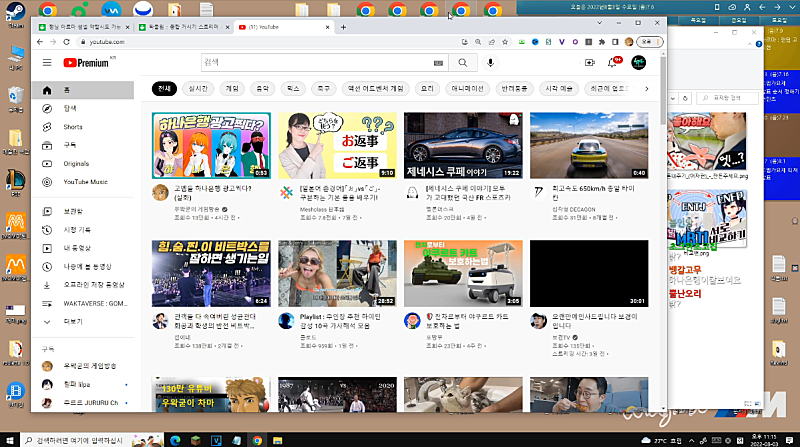
Task: Click the search magnifier button
Action: (463, 62)
